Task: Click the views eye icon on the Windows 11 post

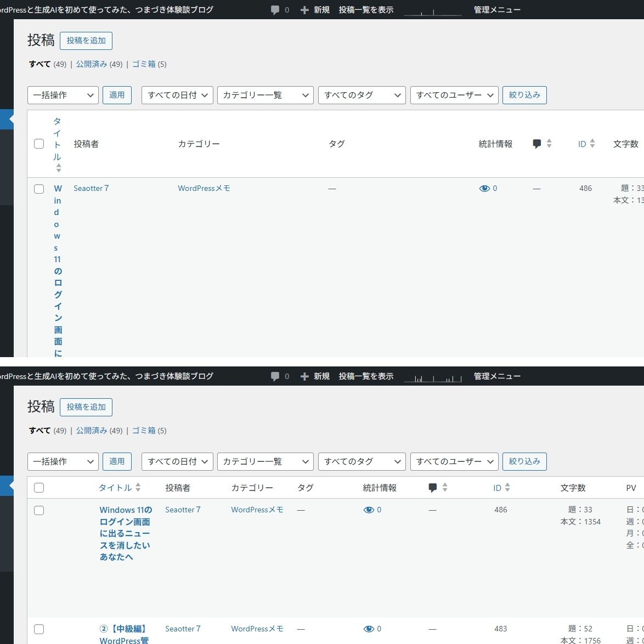Action: tap(369, 510)
